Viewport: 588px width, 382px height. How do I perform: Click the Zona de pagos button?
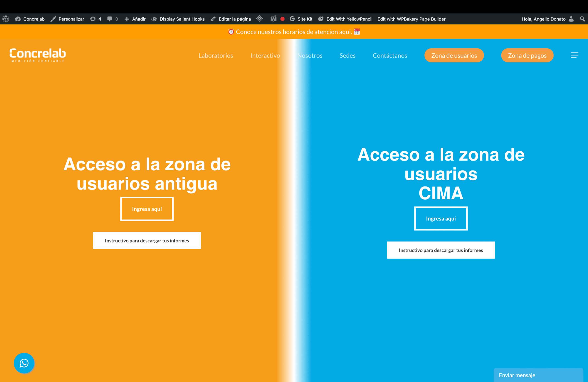527,56
